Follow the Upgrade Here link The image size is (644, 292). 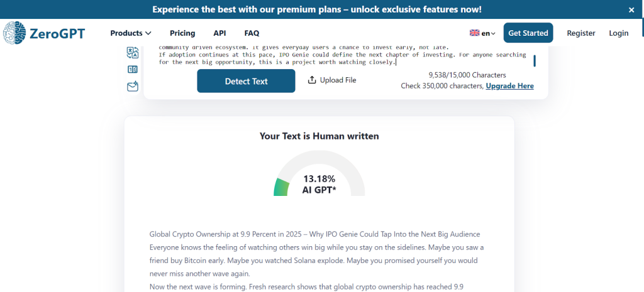509,86
